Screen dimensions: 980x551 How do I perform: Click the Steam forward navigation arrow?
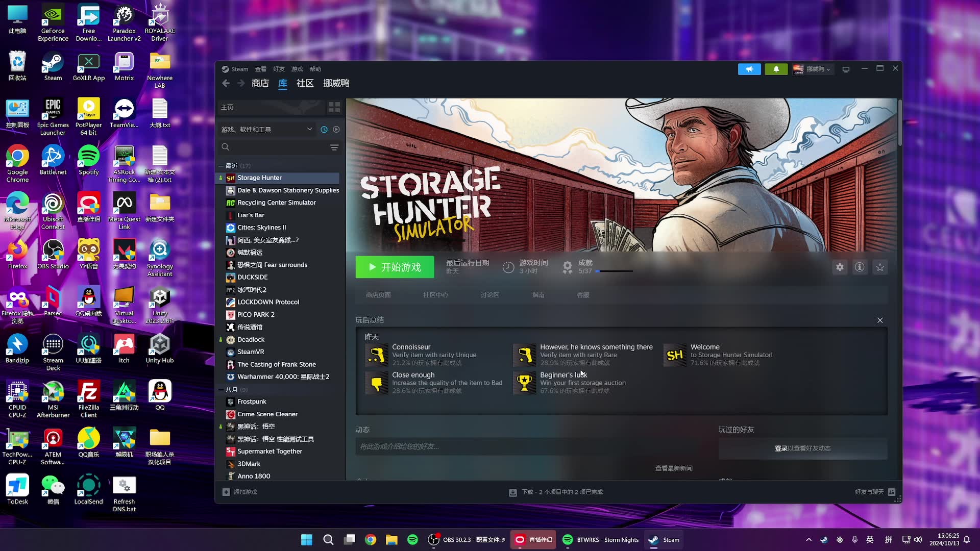241,83
